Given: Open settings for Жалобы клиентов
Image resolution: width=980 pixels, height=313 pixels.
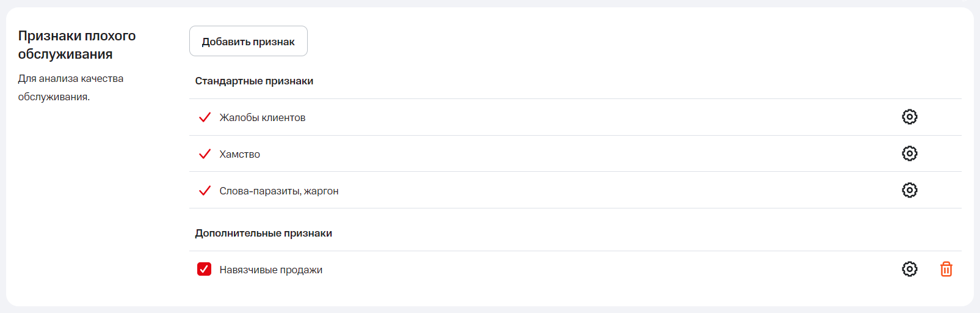Looking at the screenshot, I should point(909,117).
